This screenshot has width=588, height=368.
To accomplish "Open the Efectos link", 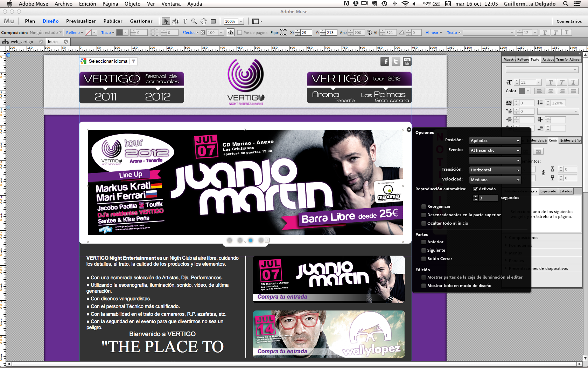I will pyautogui.click(x=189, y=33).
